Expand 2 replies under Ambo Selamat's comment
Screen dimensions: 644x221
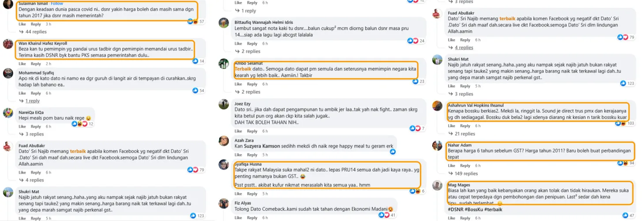[248, 92]
